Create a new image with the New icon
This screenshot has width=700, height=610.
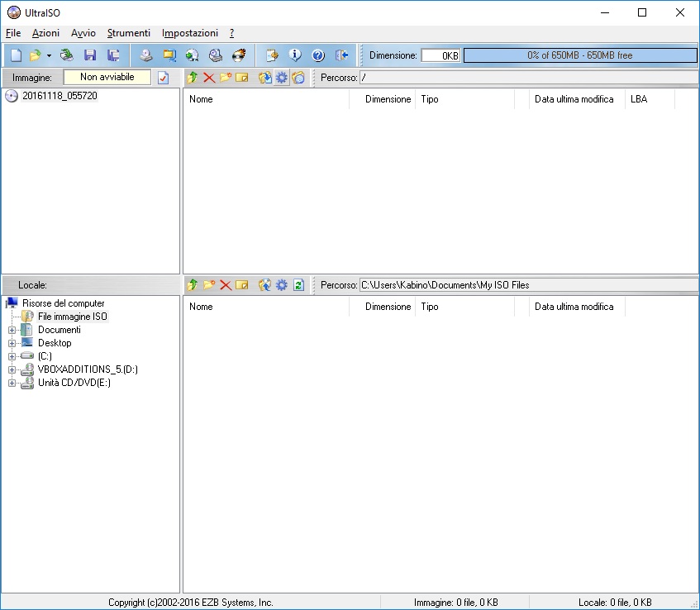[16, 55]
